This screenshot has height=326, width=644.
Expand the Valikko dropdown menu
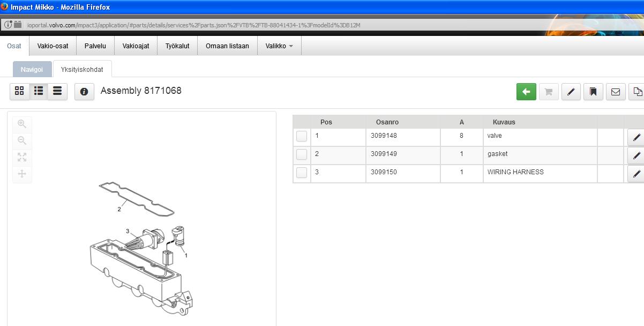[x=279, y=46]
